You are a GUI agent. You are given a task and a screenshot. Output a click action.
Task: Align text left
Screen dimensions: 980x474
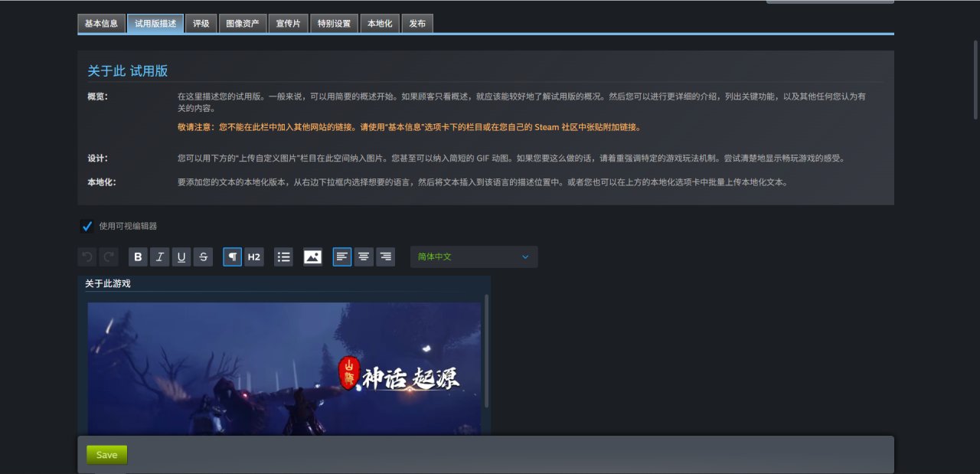pyautogui.click(x=342, y=257)
